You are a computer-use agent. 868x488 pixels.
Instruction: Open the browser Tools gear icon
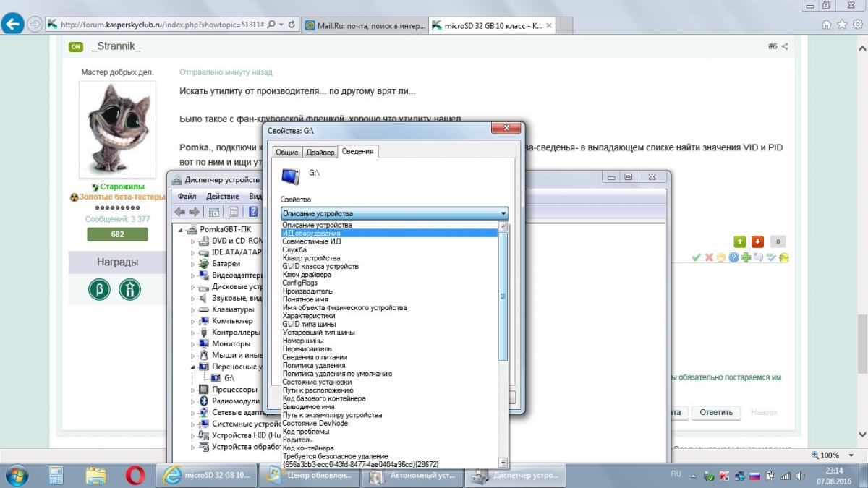pos(856,24)
